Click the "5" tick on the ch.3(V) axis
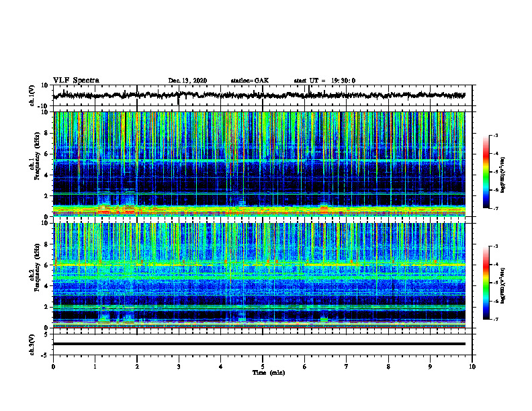The width and height of the screenshot is (532, 411). [46, 334]
